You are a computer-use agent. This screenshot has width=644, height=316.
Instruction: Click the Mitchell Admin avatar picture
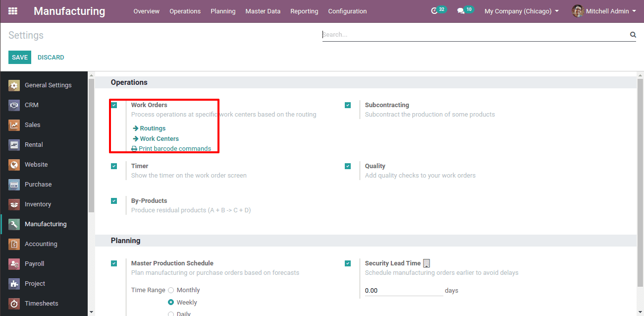coord(578,11)
